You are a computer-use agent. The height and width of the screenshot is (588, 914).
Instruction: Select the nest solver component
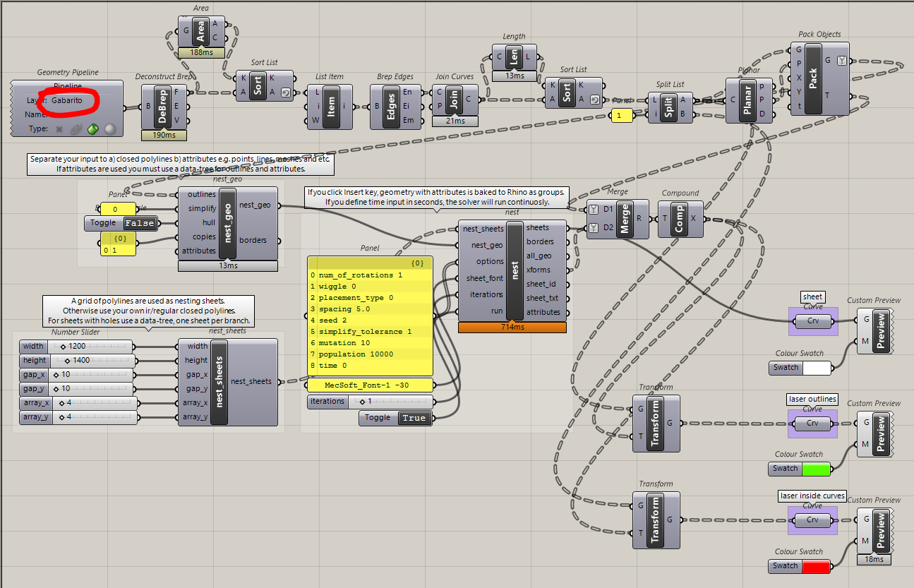(x=512, y=270)
